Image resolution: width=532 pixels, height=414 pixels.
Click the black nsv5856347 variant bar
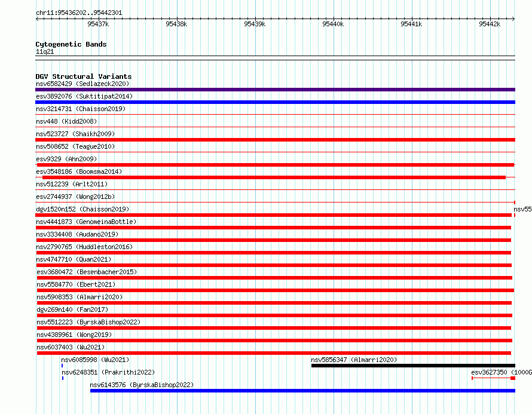tap(413, 366)
